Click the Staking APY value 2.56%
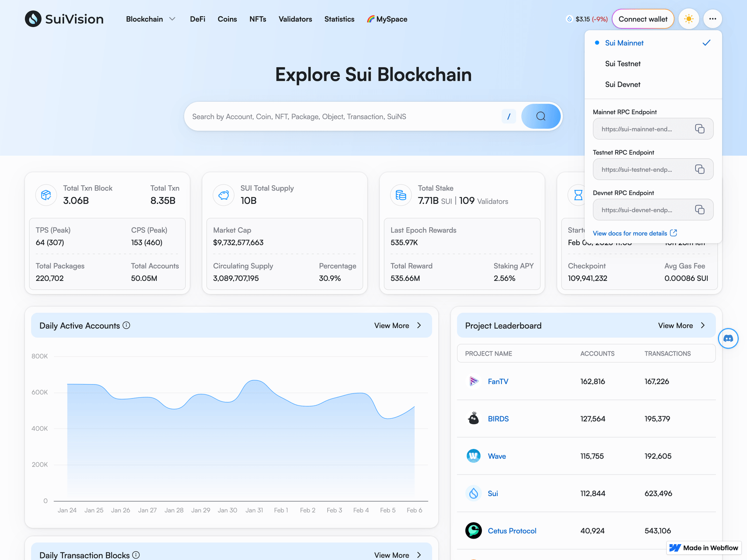The width and height of the screenshot is (747, 560). click(504, 278)
